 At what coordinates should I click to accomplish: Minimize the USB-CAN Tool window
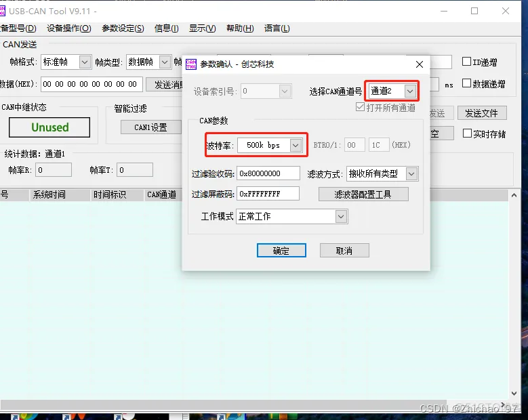click(x=444, y=11)
